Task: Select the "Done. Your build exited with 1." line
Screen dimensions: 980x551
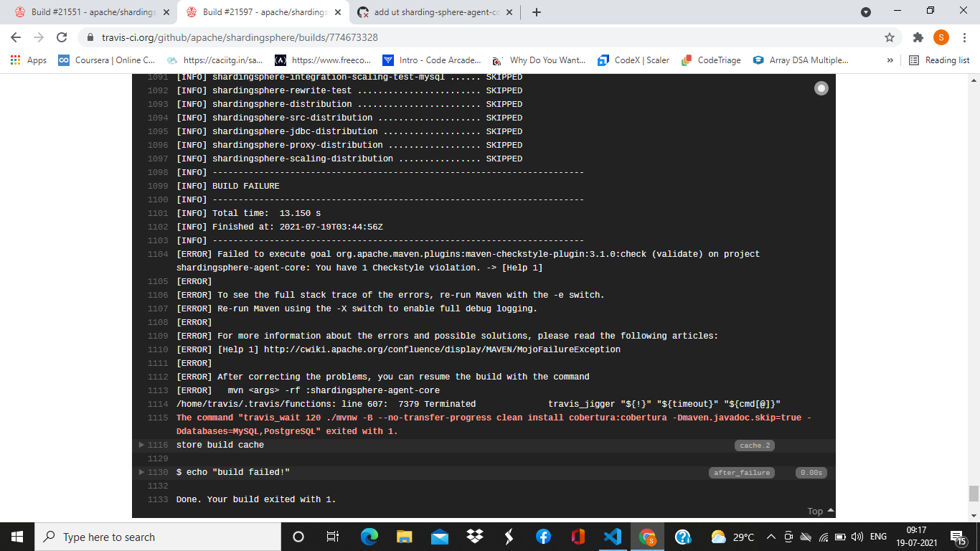Action: [256, 499]
